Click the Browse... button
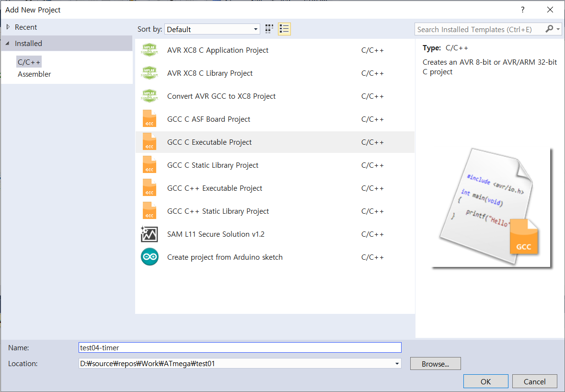The image size is (565, 392). pyautogui.click(x=435, y=364)
